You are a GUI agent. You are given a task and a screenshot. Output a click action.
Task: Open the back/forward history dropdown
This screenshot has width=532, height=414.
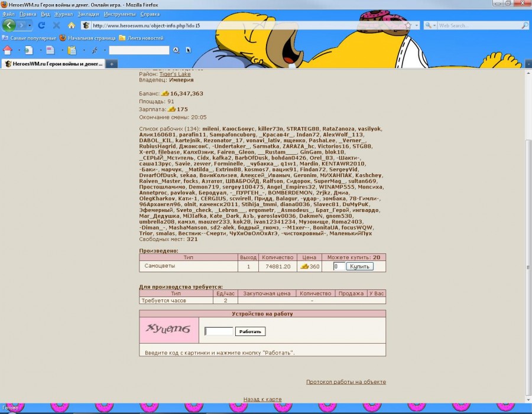tap(30, 25)
